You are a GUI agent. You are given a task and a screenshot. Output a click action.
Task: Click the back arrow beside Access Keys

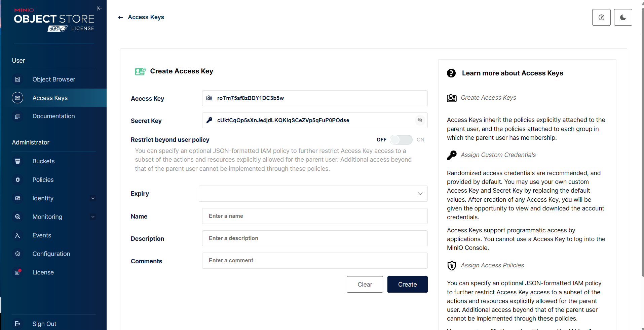pos(120,18)
